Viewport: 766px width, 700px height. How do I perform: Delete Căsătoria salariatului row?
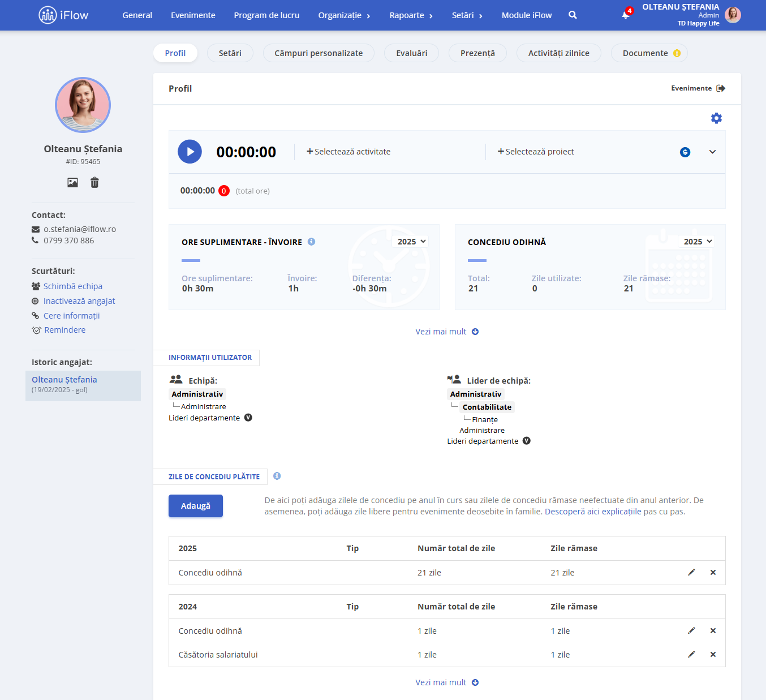click(713, 654)
